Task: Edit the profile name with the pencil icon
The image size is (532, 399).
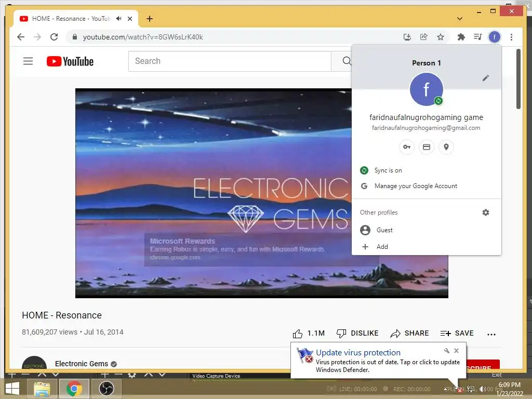Action: pos(486,78)
